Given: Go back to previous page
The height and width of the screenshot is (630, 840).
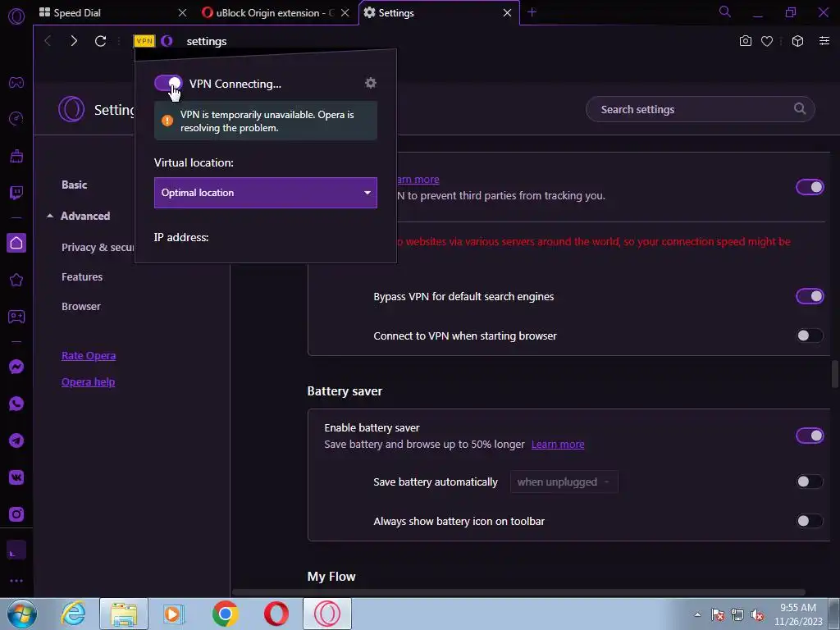Looking at the screenshot, I should pos(48,41).
